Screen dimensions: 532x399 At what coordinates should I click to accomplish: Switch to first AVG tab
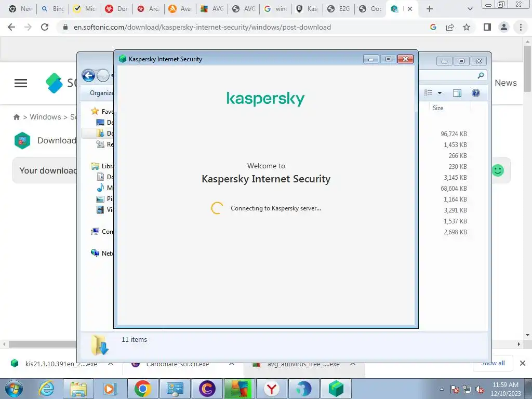tap(212, 9)
